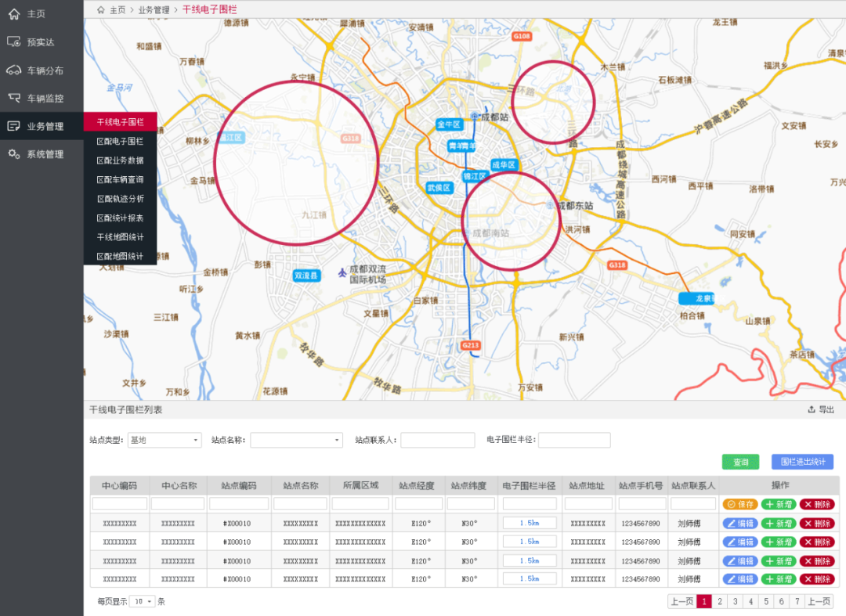Click 删除 in the empty input row
Screen dimensions: 846x616
tap(817, 504)
